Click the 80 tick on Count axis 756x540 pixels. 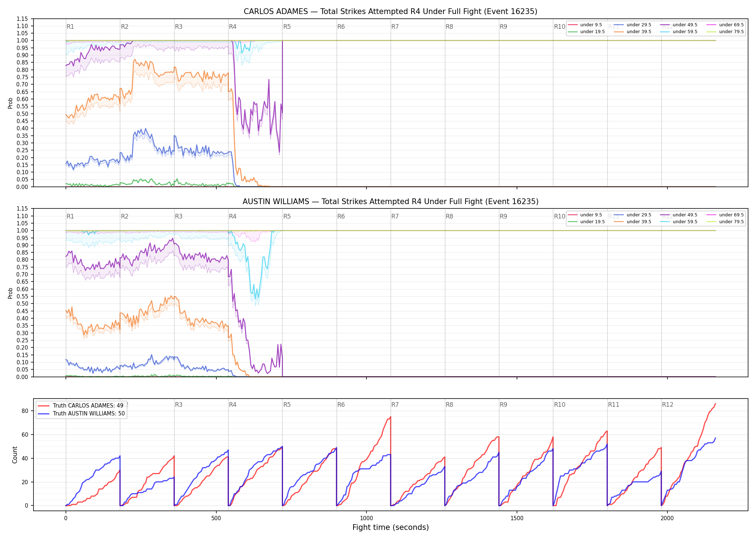tap(25, 411)
